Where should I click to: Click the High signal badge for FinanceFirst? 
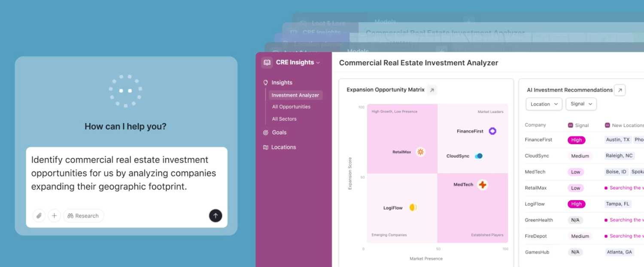[x=577, y=140]
